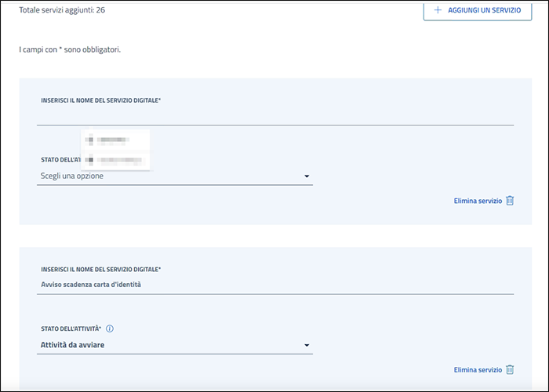Image resolution: width=549 pixels, height=392 pixels.
Task: Click the info icon next to Stato dell'attività
Action: [x=110, y=328]
